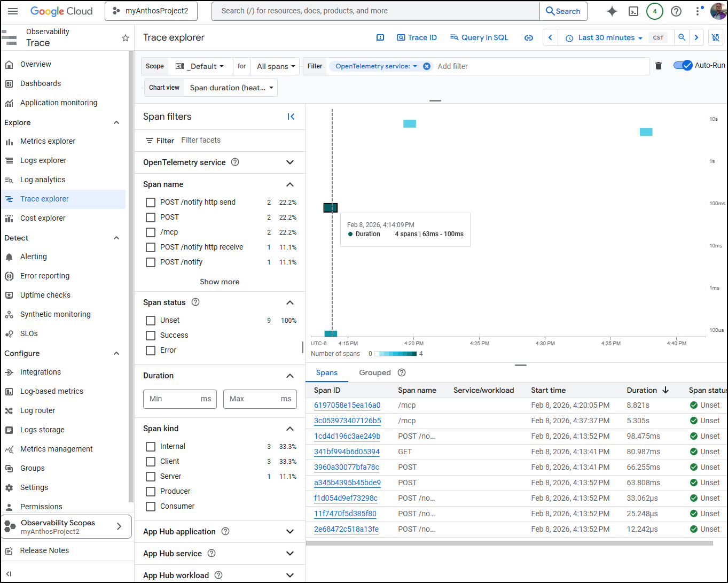
Task: Pin Trace with the star icon
Action: coord(126,38)
